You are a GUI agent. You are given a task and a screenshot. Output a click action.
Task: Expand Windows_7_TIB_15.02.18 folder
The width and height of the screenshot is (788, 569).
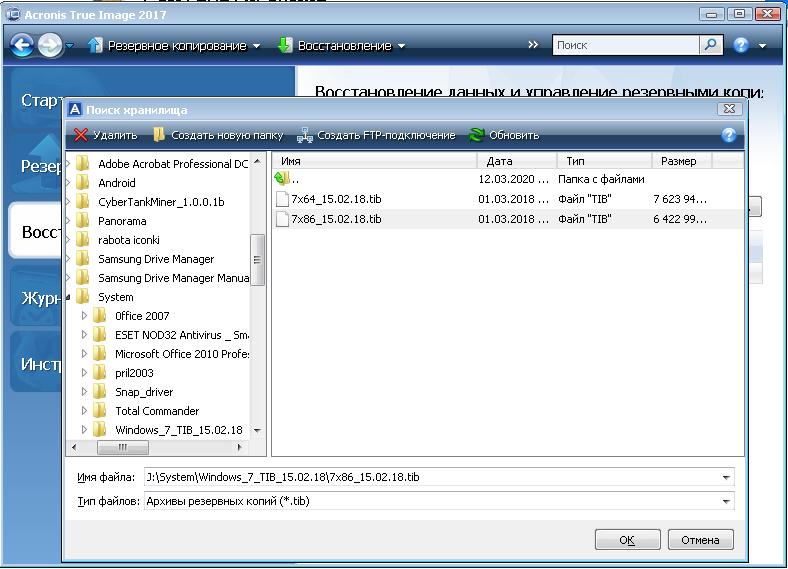pos(84,430)
